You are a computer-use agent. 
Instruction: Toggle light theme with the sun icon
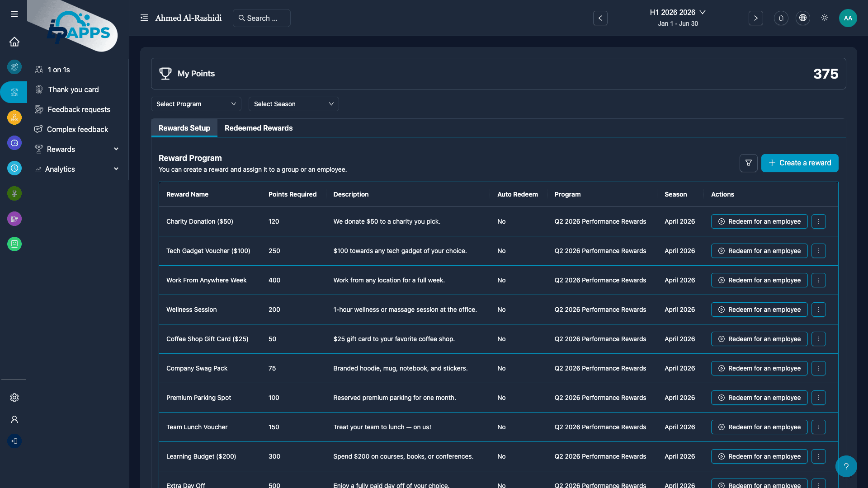pyautogui.click(x=825, y=18)
